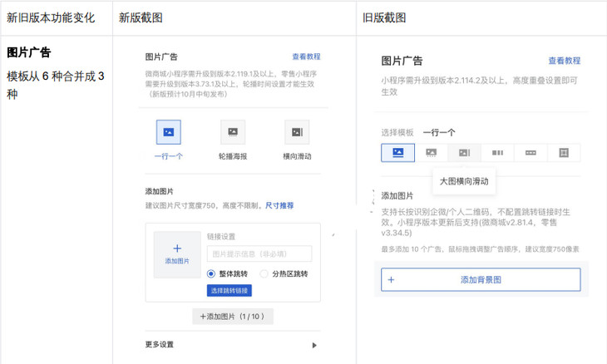Pick the fifth template icon in old version row
The height and width of the screenshot is (364, 607).
click(x=531, y=153)
